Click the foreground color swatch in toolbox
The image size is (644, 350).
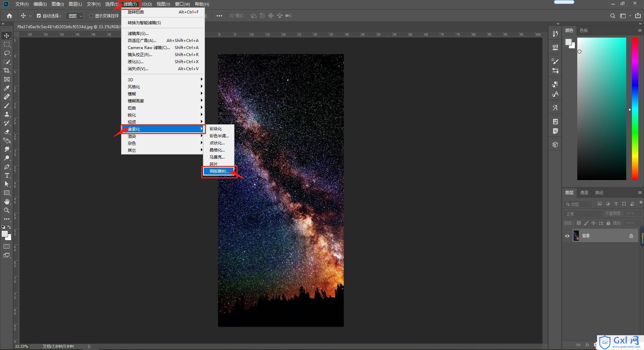(5, 234)
